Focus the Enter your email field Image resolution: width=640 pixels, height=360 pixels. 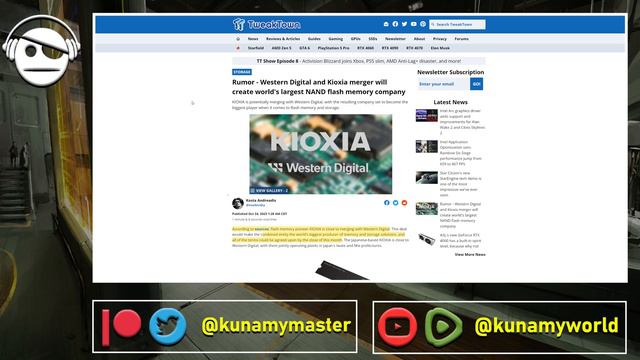443,84
